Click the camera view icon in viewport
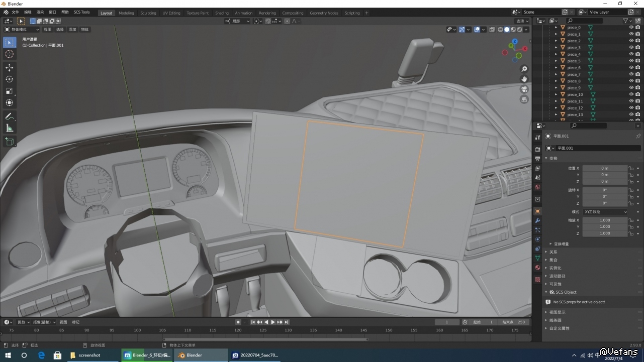 (x=524, y=89)
